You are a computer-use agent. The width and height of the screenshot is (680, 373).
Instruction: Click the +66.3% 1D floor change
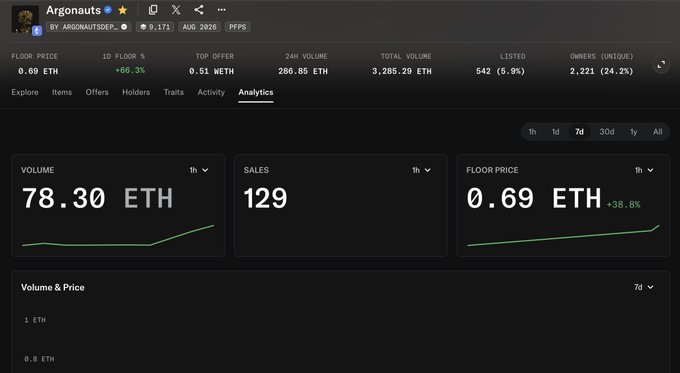coord(130,70)
